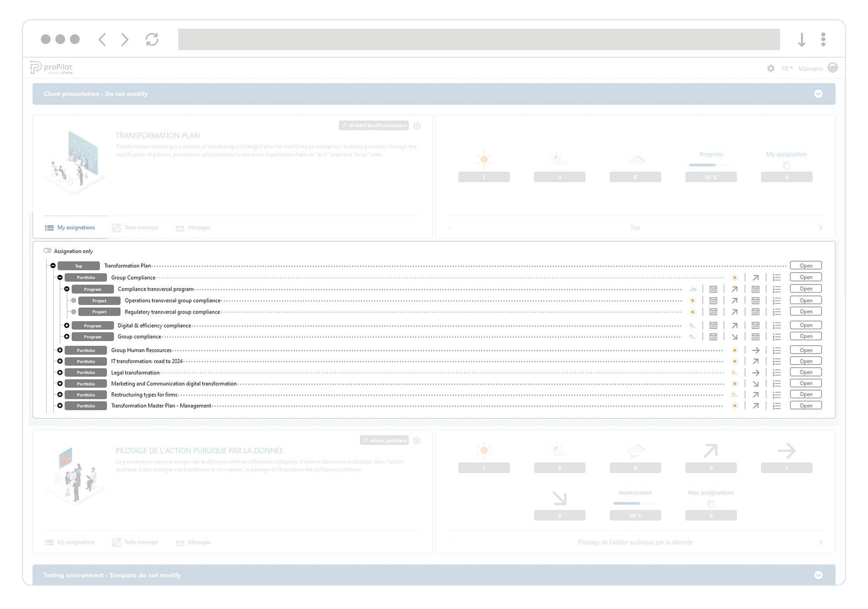
Task: Click the trend arrow on the Group Human Ressources row
Action: (x=755, y=351)
